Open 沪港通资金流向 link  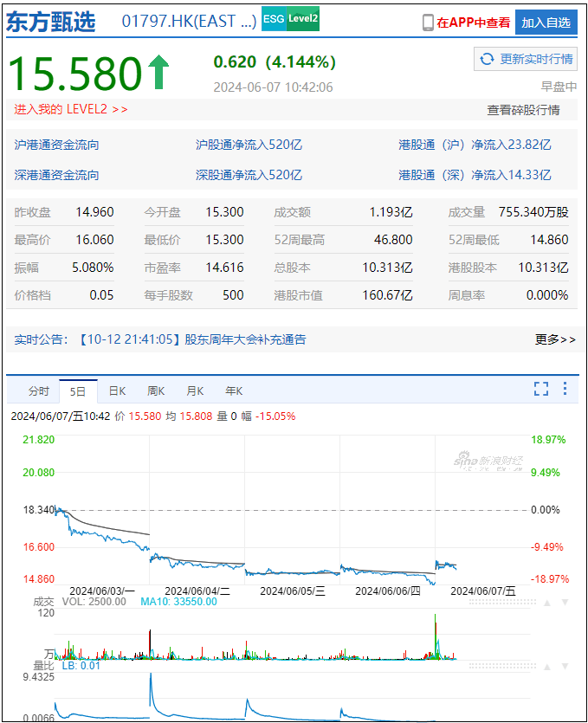click(x=56, y=145)
